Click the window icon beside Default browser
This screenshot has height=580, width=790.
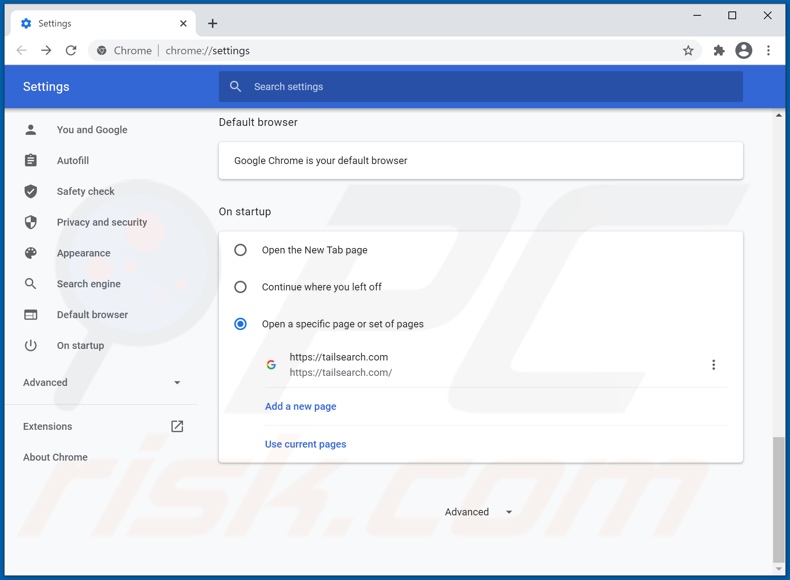tap(31, 314)
